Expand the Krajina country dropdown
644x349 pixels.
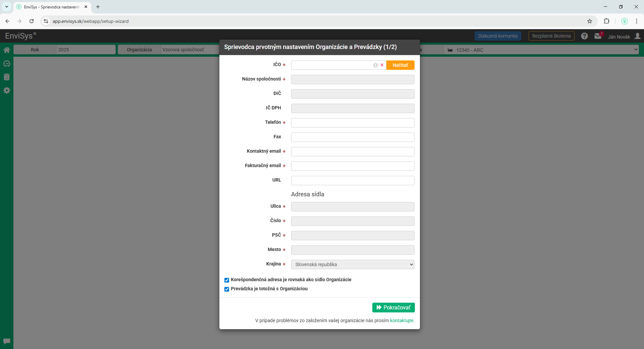click(353, 264)
